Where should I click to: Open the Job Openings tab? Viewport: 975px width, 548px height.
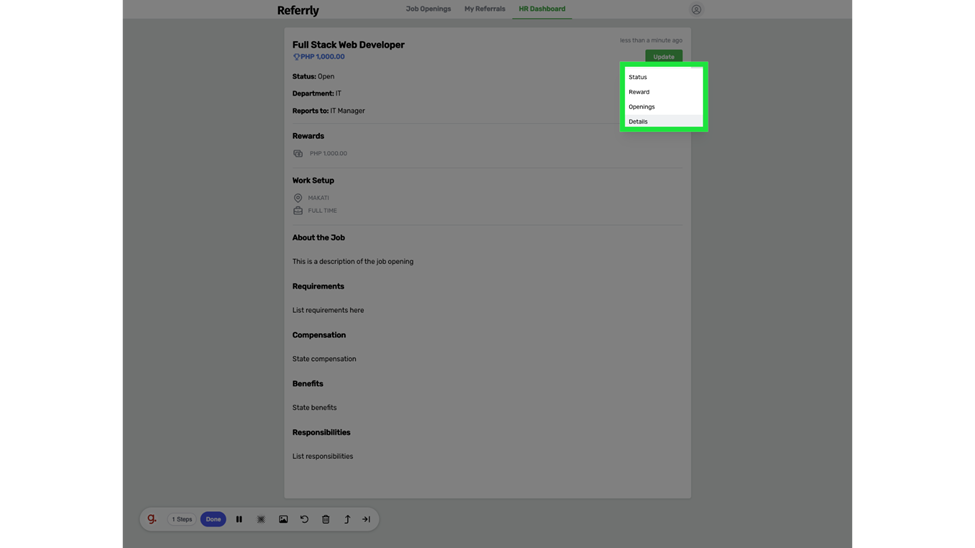(428, 9)
